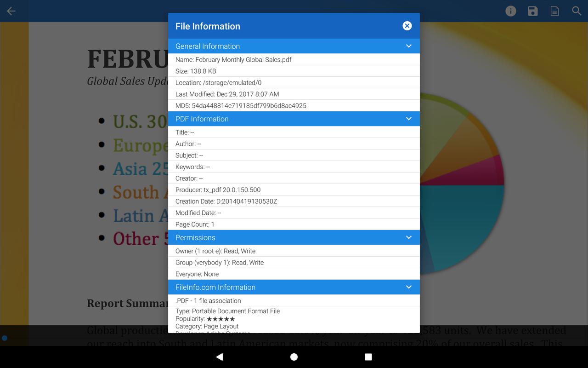The width and height of the screenshot is (588, 368).
Task: Tap the Everyone: None row
Action: click(294, 274)
